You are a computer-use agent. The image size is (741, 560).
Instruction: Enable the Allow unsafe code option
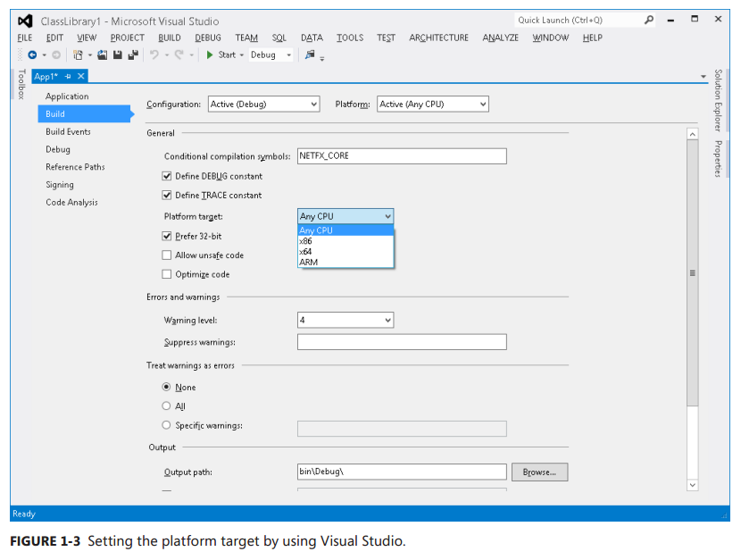(x=166, y=255)
